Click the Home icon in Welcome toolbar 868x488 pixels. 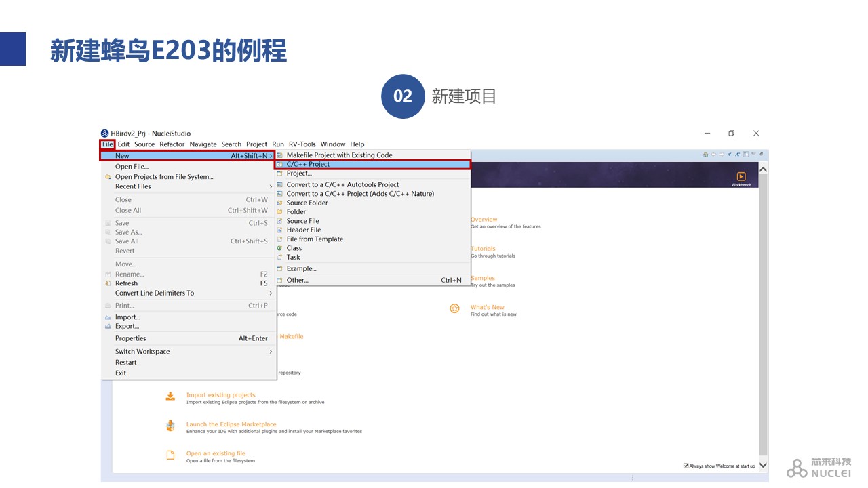pos(706,155)
